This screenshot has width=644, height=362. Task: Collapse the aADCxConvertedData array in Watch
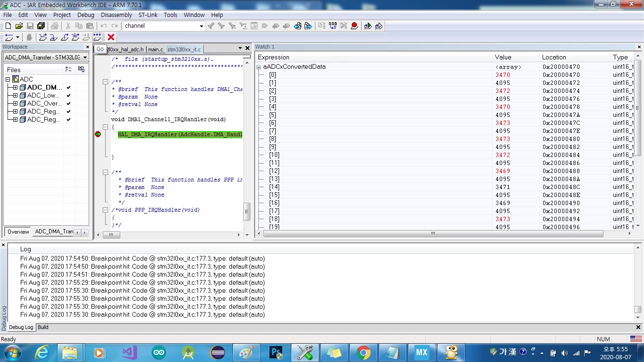tap(258, 67)
